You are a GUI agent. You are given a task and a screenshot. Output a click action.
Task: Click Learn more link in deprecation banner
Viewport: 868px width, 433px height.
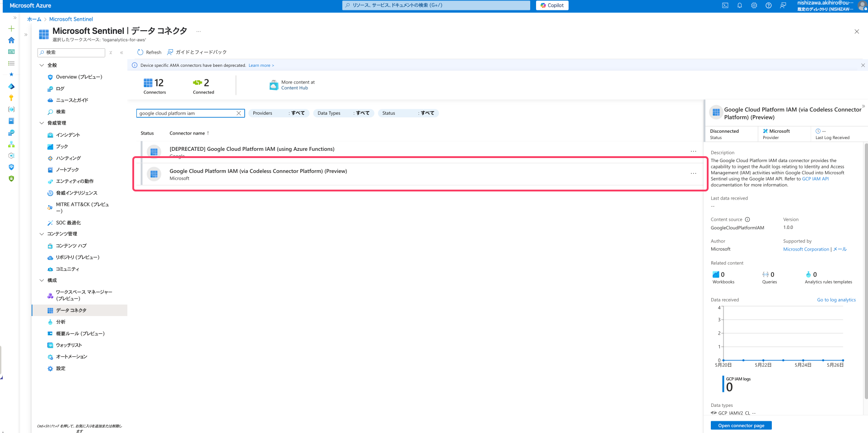pos(261,65)
